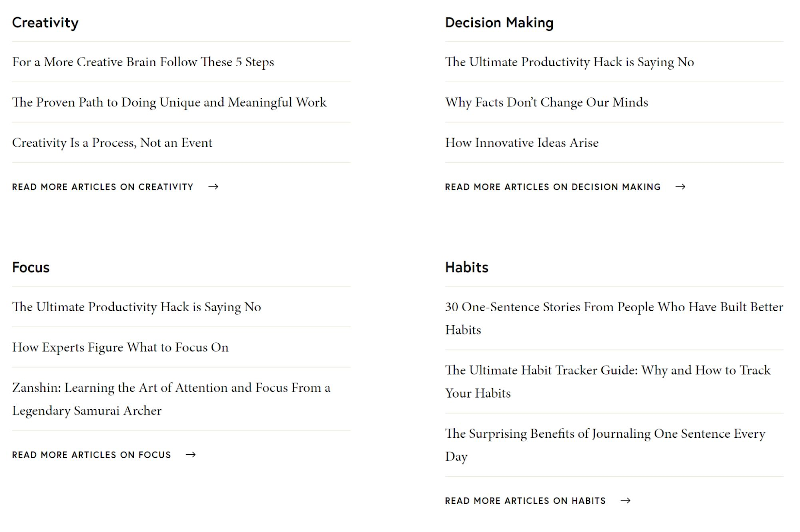Open 'Why Facts Don't Change Our Minds'

[x=546, y=102]
